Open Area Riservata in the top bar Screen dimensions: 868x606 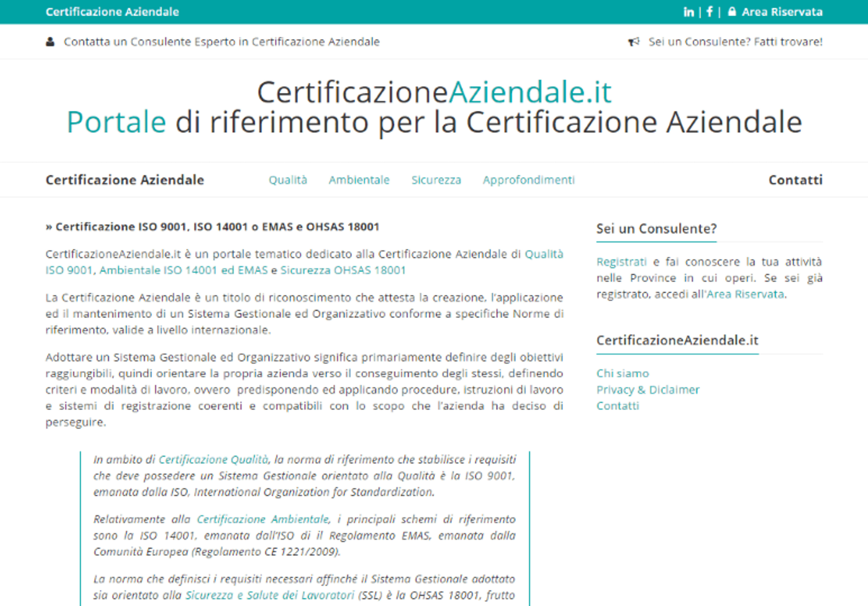(782, 12)
